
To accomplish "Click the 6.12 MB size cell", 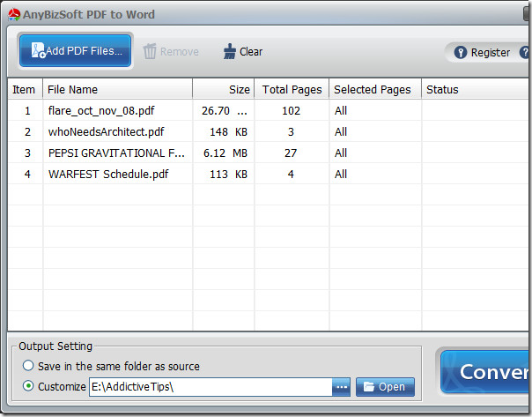I will pos(224,153).
